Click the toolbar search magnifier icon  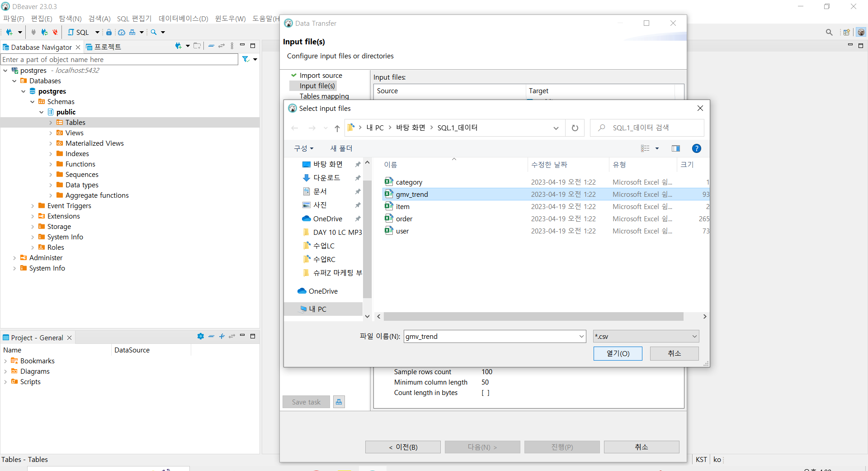tap(154, 32)
